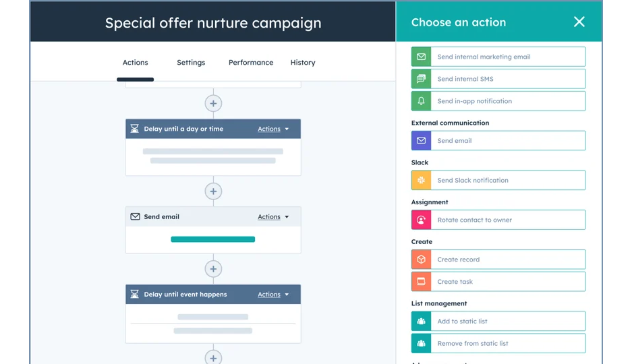Screen dimensions: 632x364
Task: Choose Send internal marketing email action
Action: tap(498, 57)
